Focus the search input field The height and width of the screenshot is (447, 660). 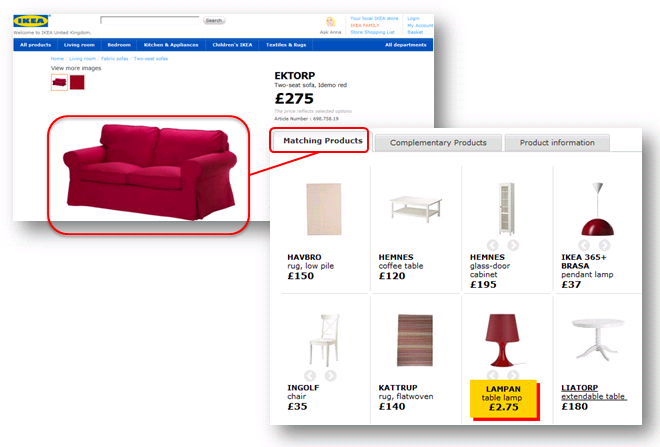click(x=150, y=20)
